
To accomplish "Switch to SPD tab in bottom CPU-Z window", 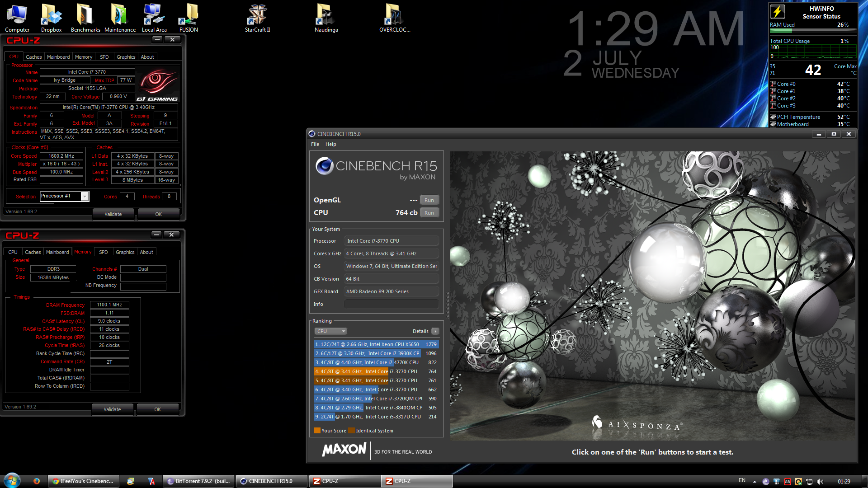I will pyautogui.click(x=104, y=252).
